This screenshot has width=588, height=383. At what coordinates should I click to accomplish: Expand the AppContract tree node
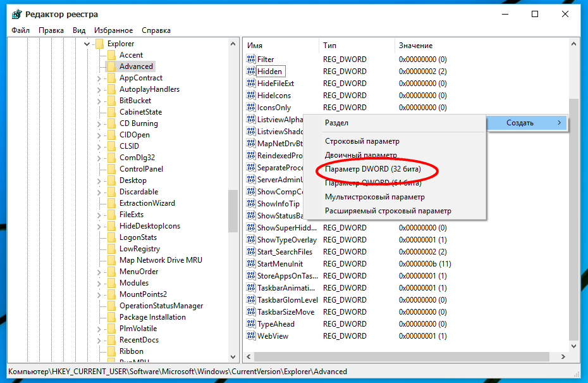(99, 78)
